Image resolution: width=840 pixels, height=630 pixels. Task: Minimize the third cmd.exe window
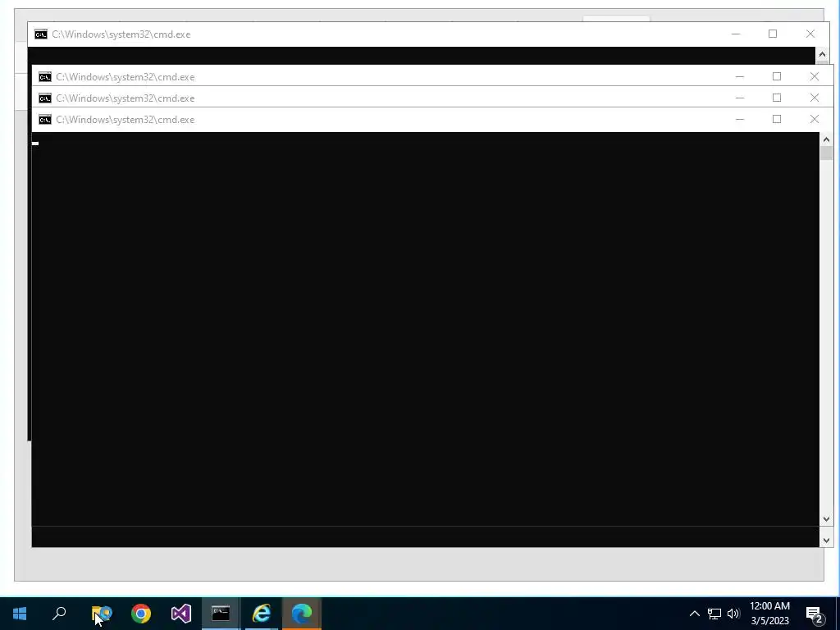click(740, 76)
